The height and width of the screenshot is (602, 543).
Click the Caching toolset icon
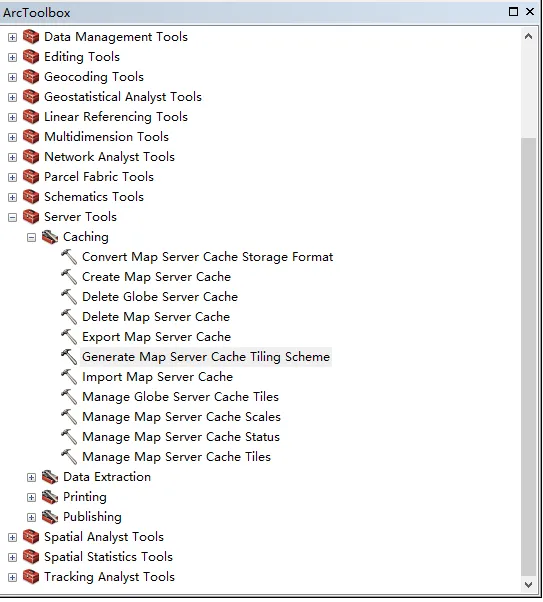(x=50, y=237)
